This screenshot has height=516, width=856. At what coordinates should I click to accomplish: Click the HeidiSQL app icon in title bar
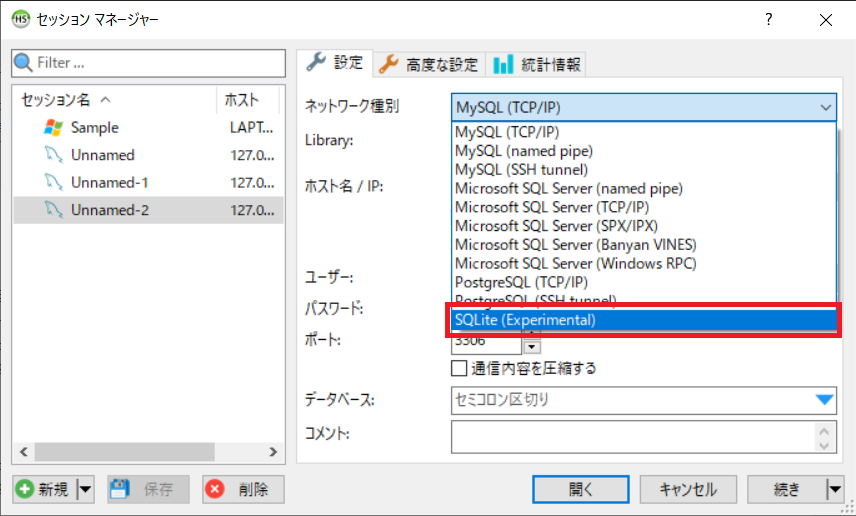click(21, 19)
